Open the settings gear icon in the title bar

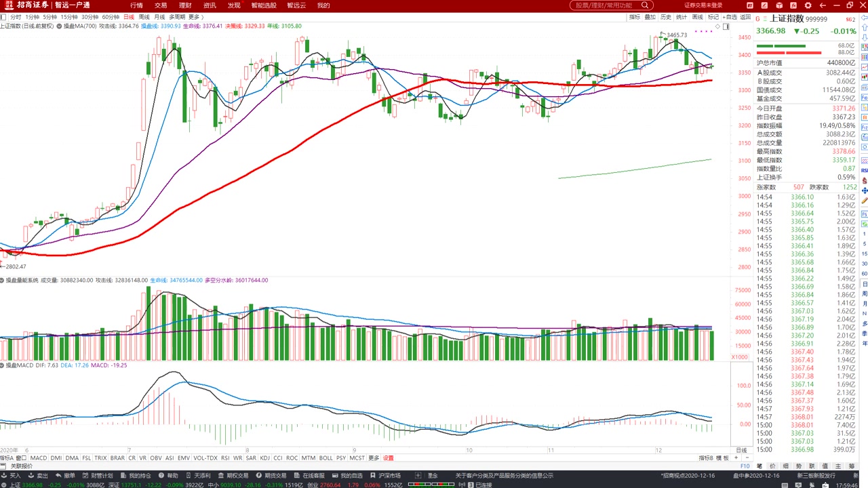pos(808,5)
